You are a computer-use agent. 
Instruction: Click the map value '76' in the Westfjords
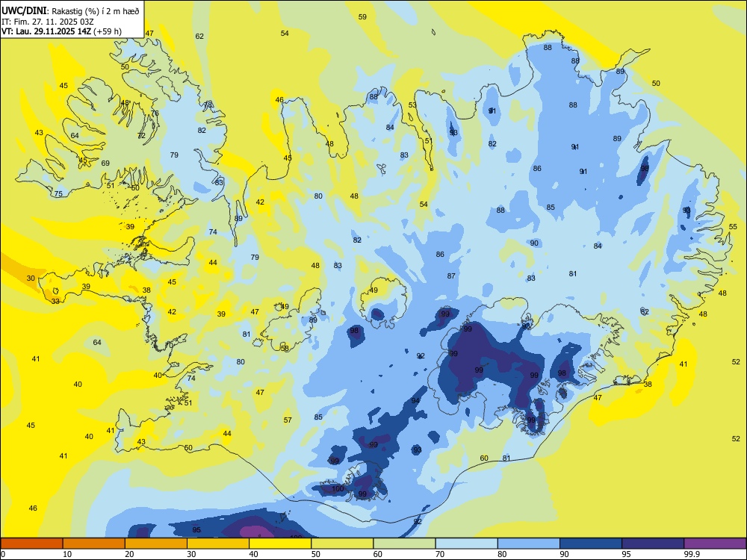pos(155,113)
